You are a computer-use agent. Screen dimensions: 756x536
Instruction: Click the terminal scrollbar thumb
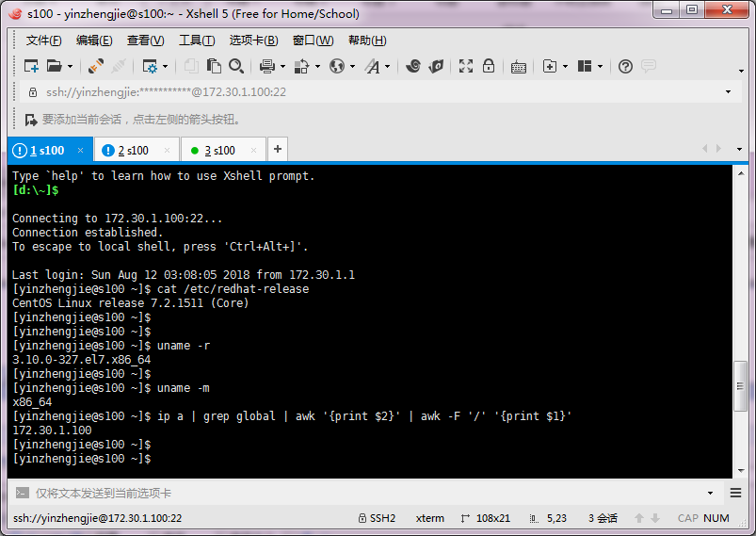click(x=741, y=386)
